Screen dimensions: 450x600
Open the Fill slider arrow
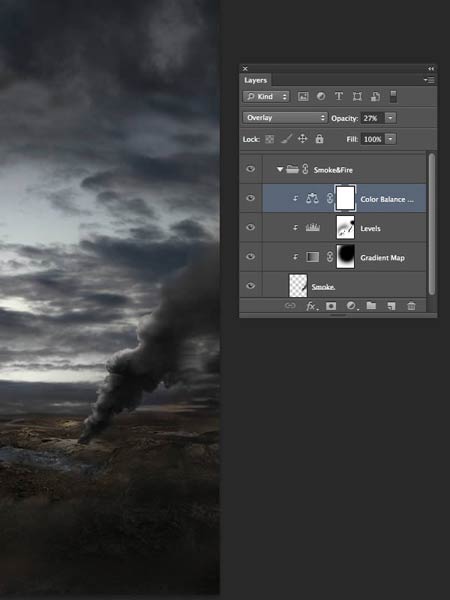pos(390,139)
